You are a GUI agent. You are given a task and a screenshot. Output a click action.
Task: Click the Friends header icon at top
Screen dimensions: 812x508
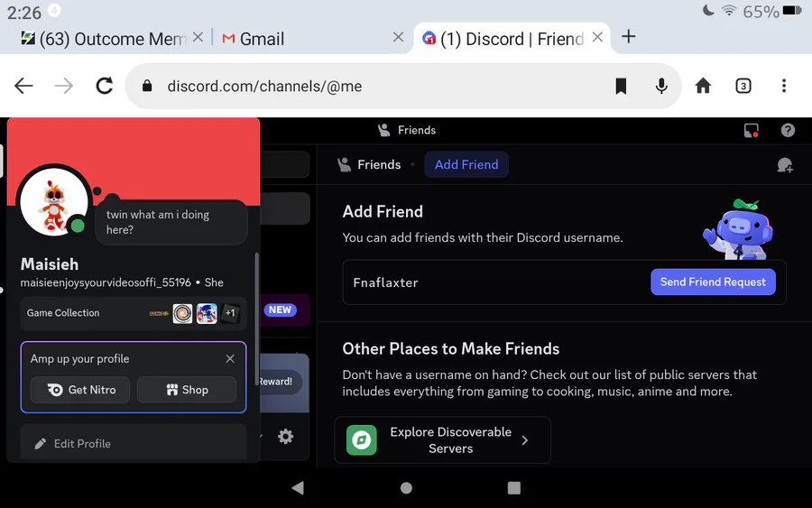coord(383,130)
